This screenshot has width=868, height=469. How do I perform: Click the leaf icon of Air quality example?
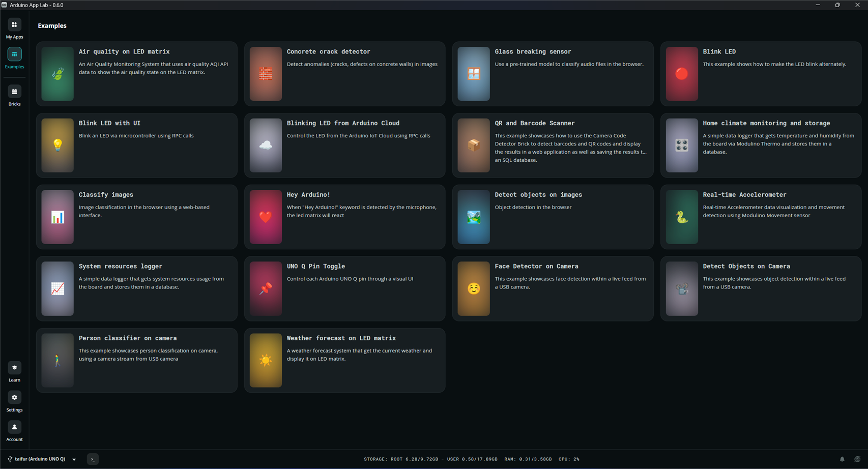(57, 74)
